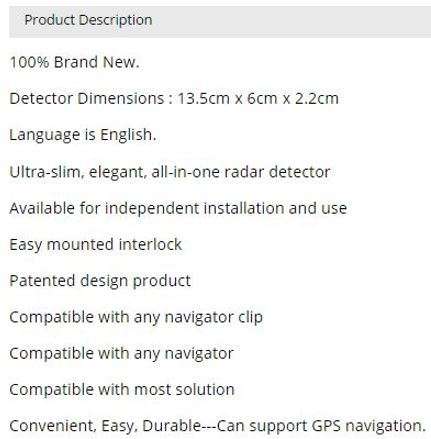Screen dimensions: 431x439
Task: Click the '13.5cm x 6cm x 2.2cm' measurement
Action: pyautogui.click(x=258, y=99)
